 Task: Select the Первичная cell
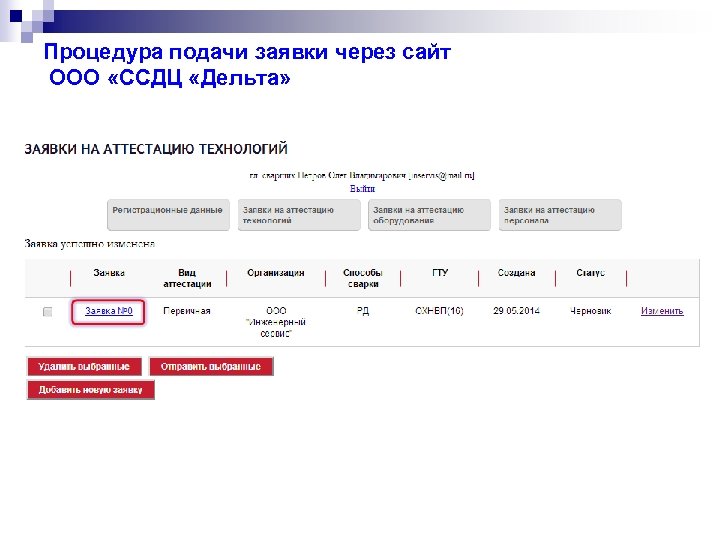point(187,311)
